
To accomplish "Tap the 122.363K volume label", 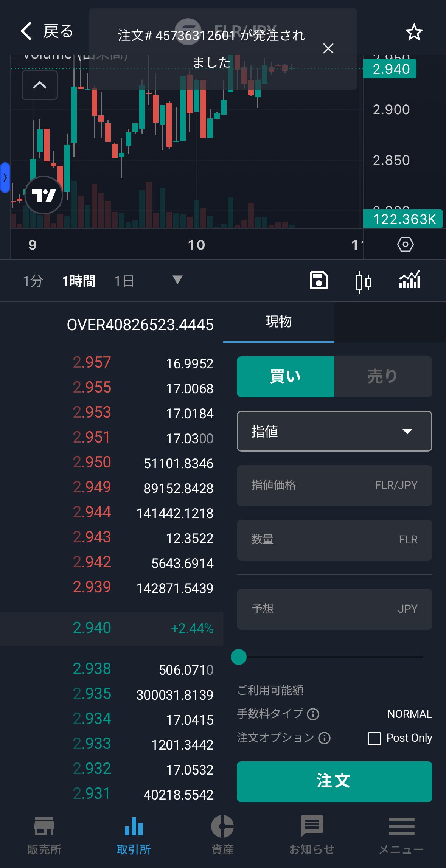I will click(403, 219).
